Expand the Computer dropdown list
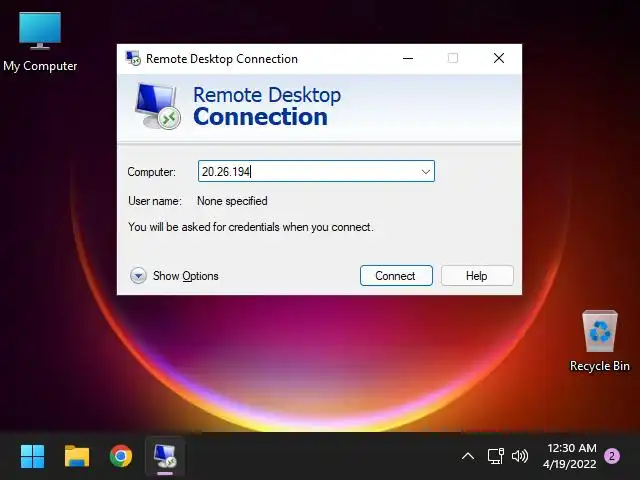This screenshot has height=480, width=640. (426, 171)
